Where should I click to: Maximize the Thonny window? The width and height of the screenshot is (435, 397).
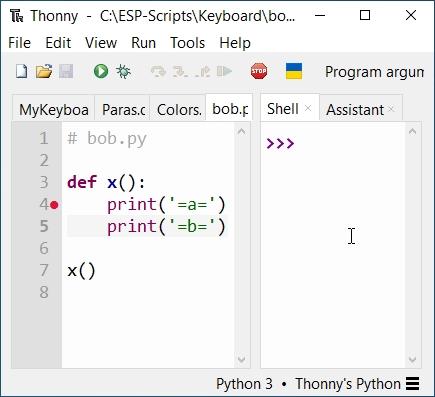tap(365, 15)
